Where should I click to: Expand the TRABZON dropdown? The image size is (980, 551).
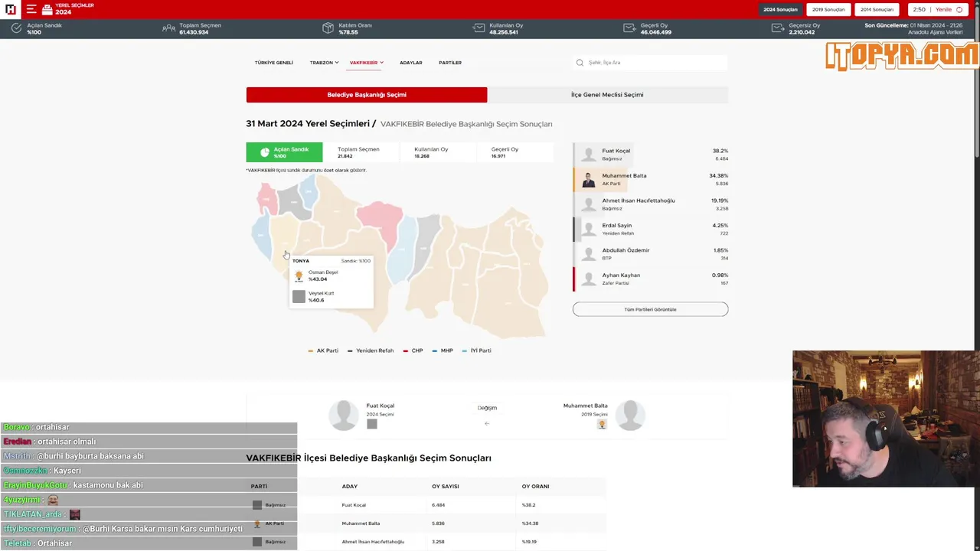coord(324,63)
